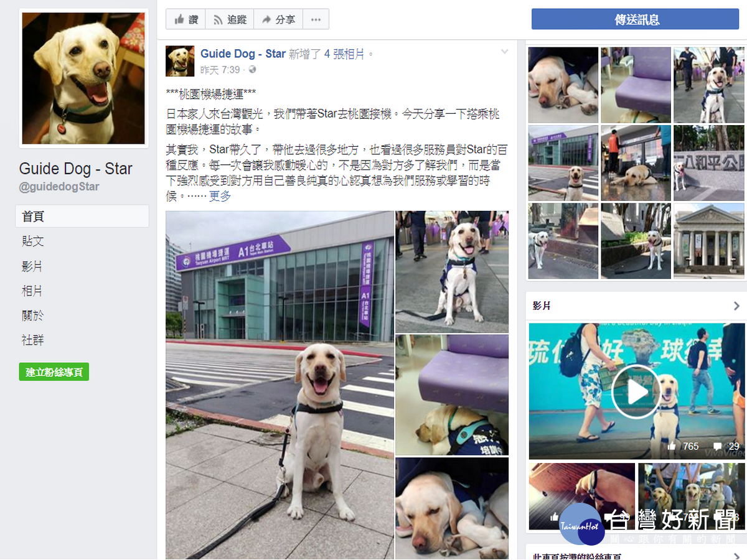Open the 相片 tab in sidebar

point(32,291)
